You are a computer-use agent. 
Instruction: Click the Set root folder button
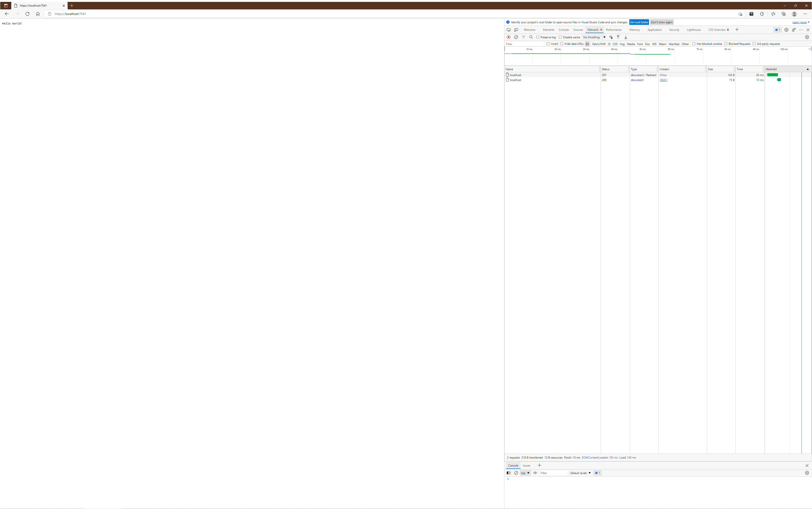(x=639, y=22)
